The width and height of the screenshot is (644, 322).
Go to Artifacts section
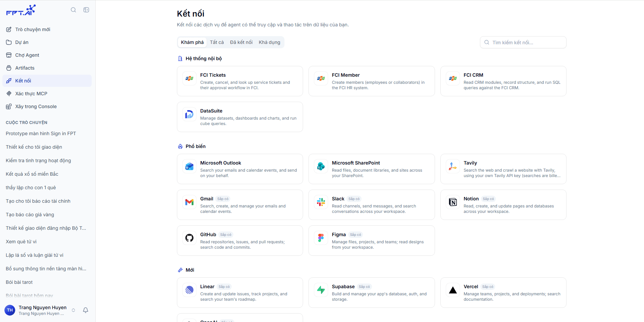pyautogui.click(x=47, y=68)
